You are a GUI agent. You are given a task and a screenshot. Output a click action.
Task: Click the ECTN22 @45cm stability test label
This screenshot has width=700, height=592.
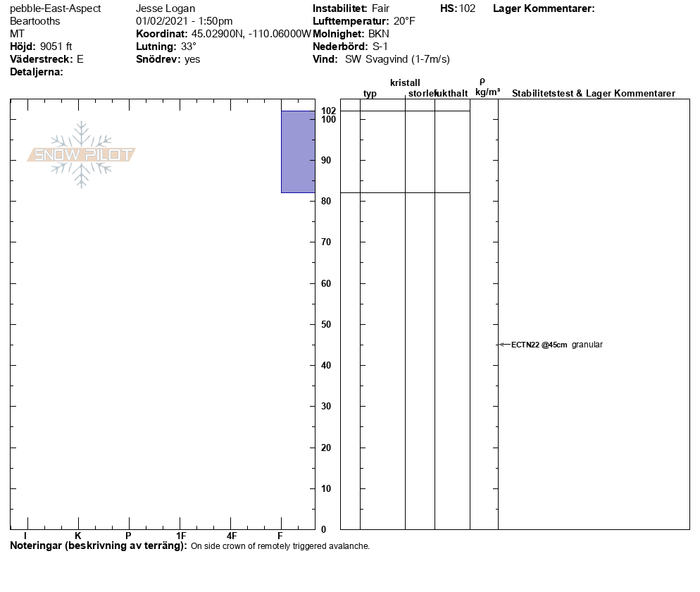click(x=539, y=345)
